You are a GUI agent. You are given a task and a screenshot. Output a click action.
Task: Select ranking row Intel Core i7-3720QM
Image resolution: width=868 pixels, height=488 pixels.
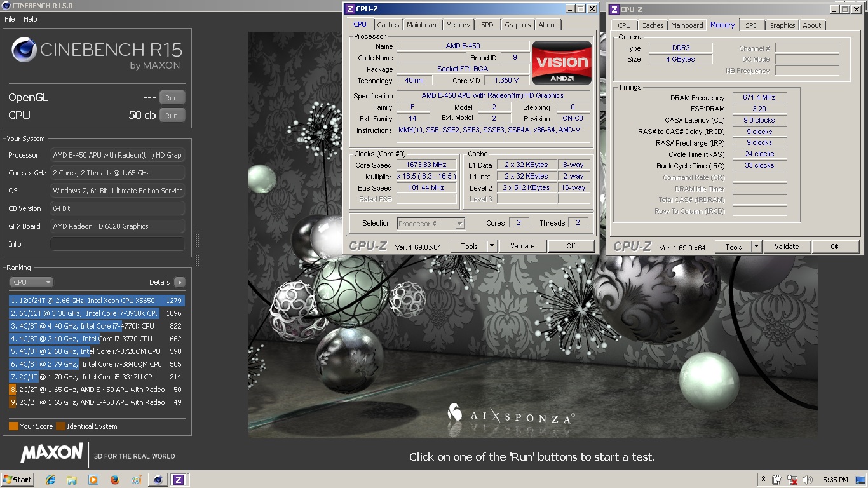click(x=97, y=351)
